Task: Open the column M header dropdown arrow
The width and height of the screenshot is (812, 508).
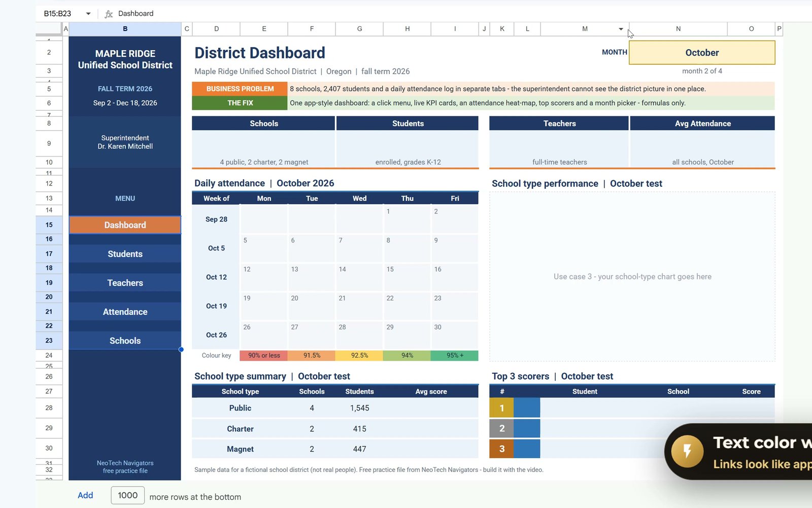Action: 621,29
